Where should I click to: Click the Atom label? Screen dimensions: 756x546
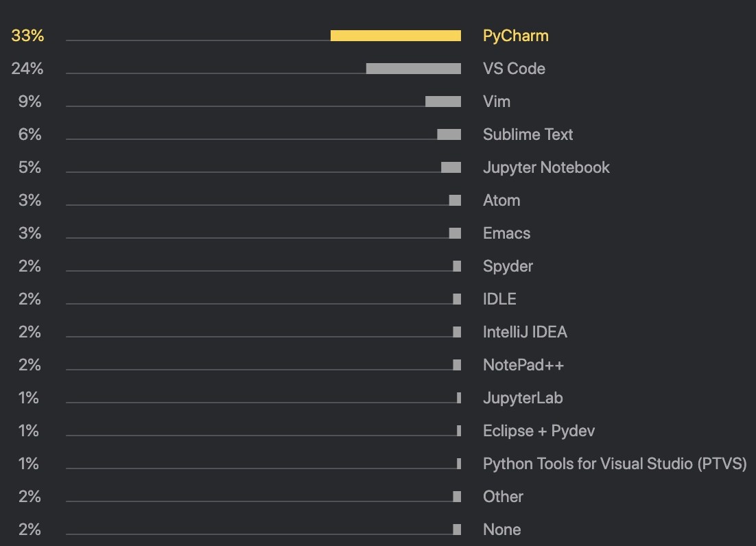501,200
